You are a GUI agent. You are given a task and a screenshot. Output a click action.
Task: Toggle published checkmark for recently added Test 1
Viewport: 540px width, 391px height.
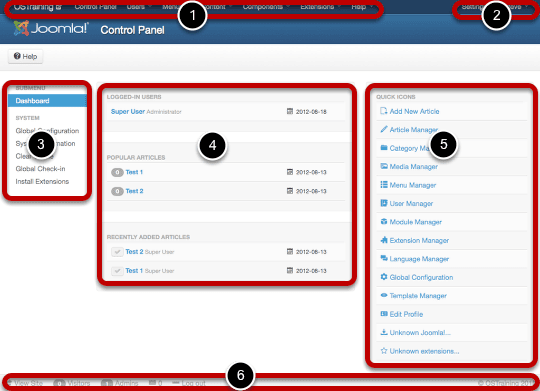[x=117, y=271]
